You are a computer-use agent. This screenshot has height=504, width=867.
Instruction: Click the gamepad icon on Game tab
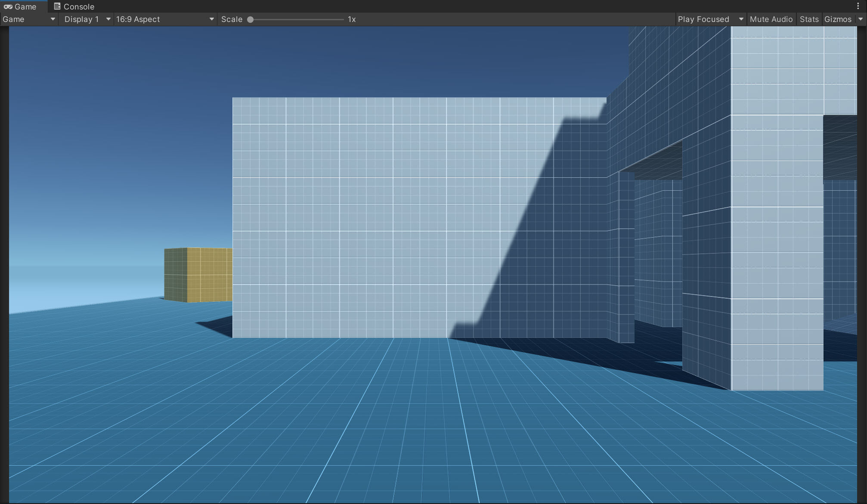[x=8, y=6]
